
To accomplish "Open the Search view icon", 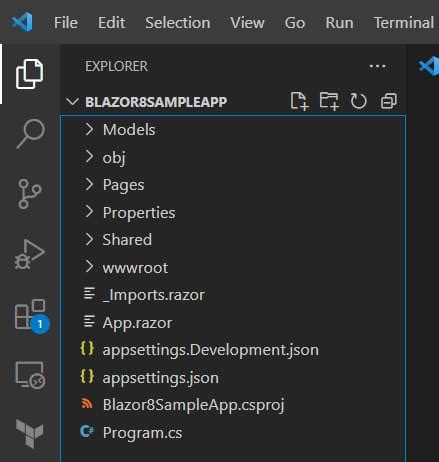I will coord(30,133).
